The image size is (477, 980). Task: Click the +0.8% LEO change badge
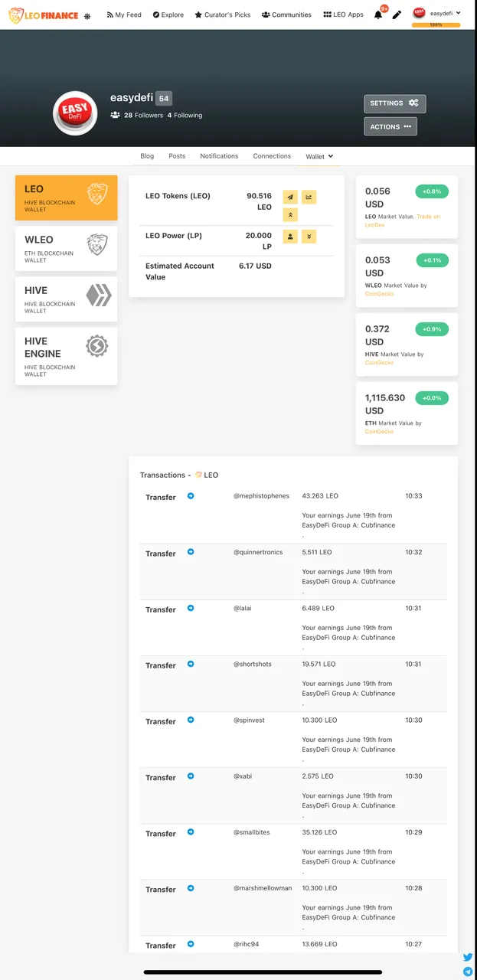pos(432,191)
